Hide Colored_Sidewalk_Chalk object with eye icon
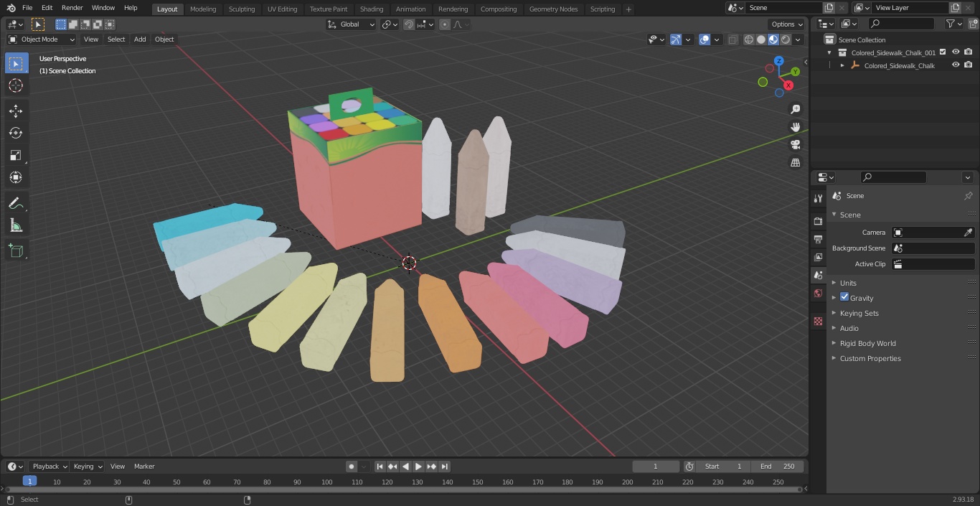 click(956, 65)
